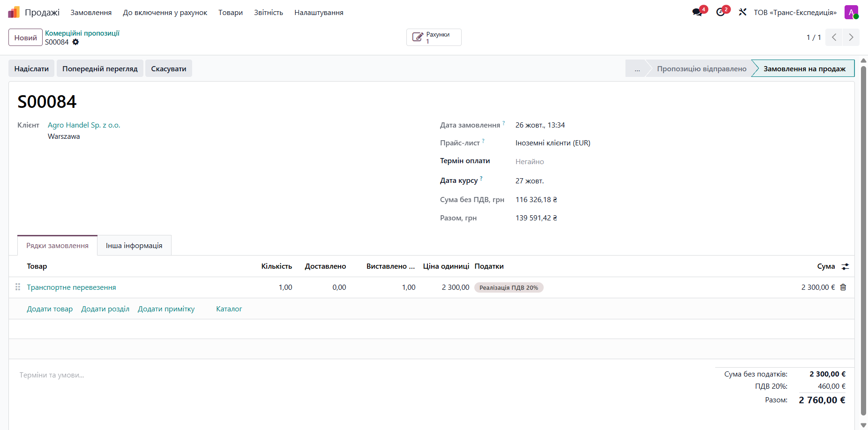Image resolution: width=868 pixels, height=430 pixels.
Task: Open the chat messages icon
Action: click(697, 12)
